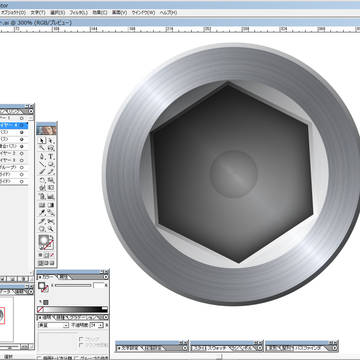Open the opacity slider arrow beside 不透明度
Screen dimensions: 360x360
pyautogui.click(x=101, y=325)
